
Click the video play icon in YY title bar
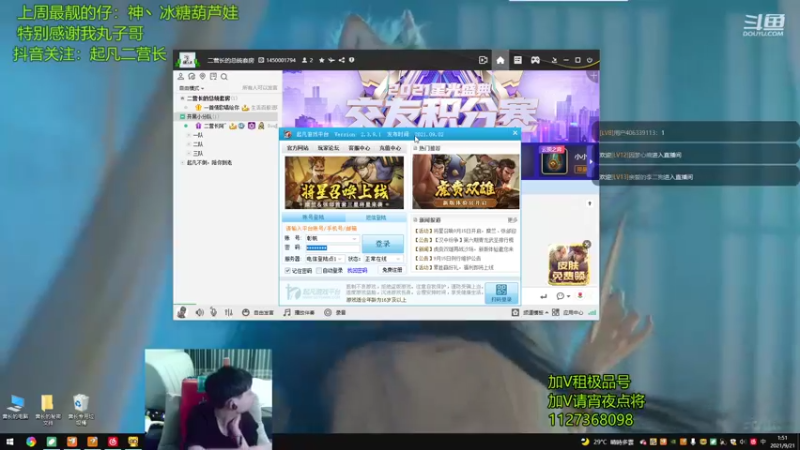tap(483, 60)
